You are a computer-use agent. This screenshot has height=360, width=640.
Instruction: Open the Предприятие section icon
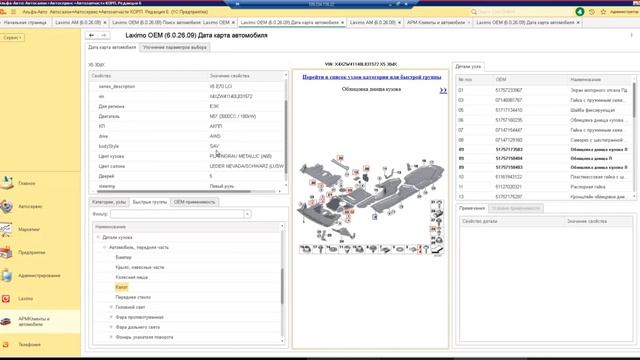pyautogui.click(x=7, y=252)
